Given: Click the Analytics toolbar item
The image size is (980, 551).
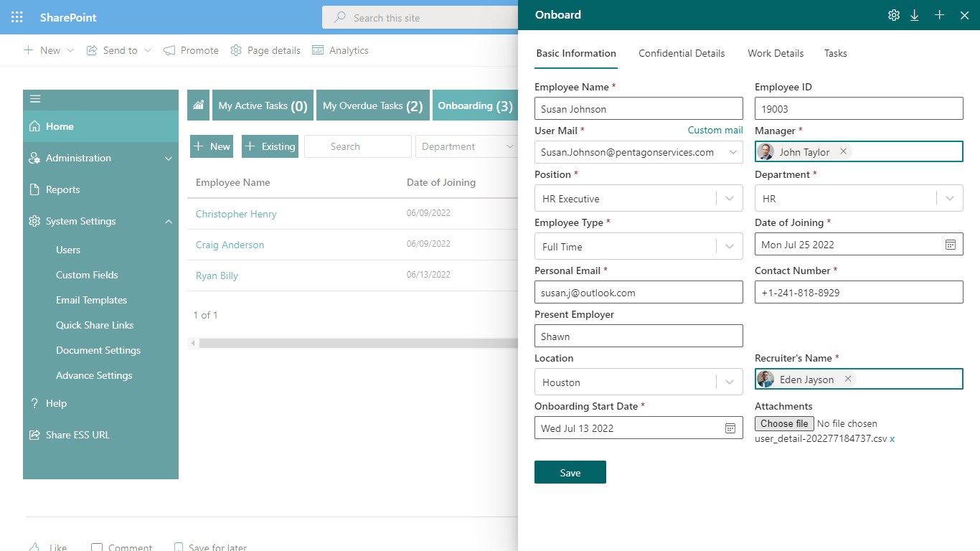Looking at the screenshot, I should pos(340,50).
